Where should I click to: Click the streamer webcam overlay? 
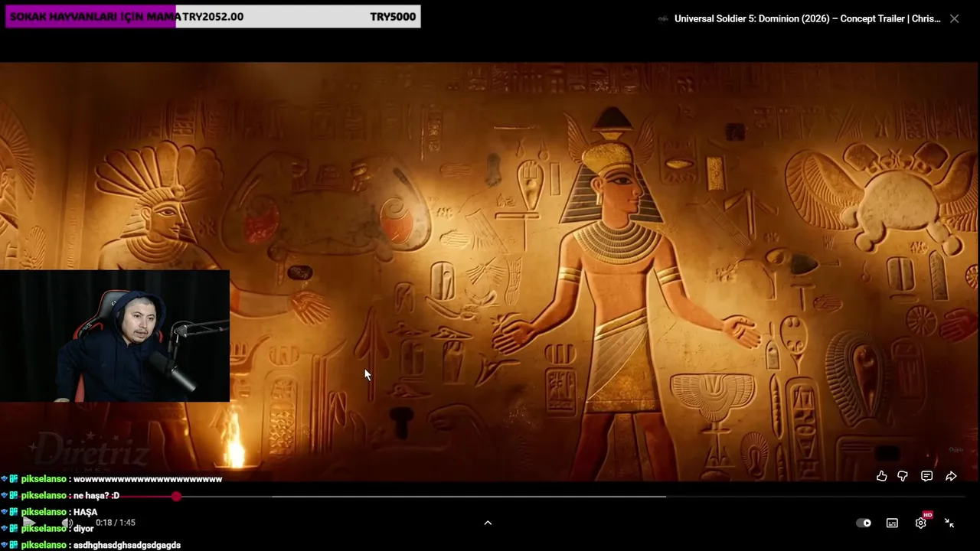pyautogui.click(x=115, y=336)
